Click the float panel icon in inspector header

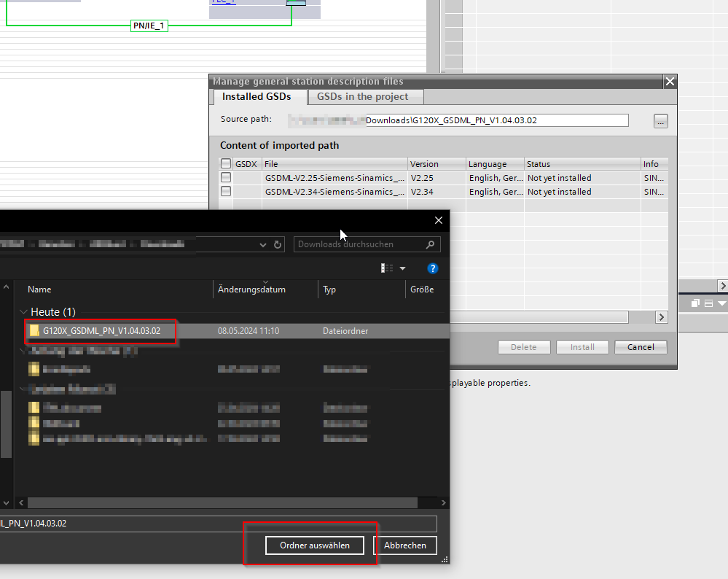pos(695,303)
